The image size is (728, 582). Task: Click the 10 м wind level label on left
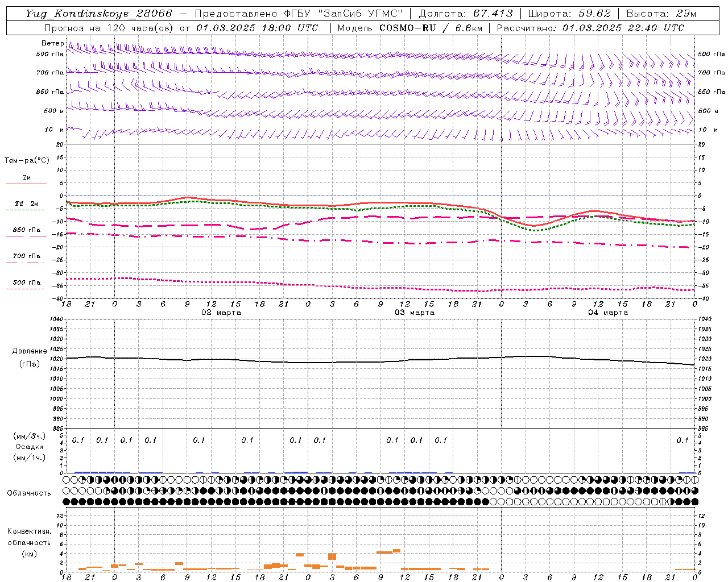(x=54, y=130)
